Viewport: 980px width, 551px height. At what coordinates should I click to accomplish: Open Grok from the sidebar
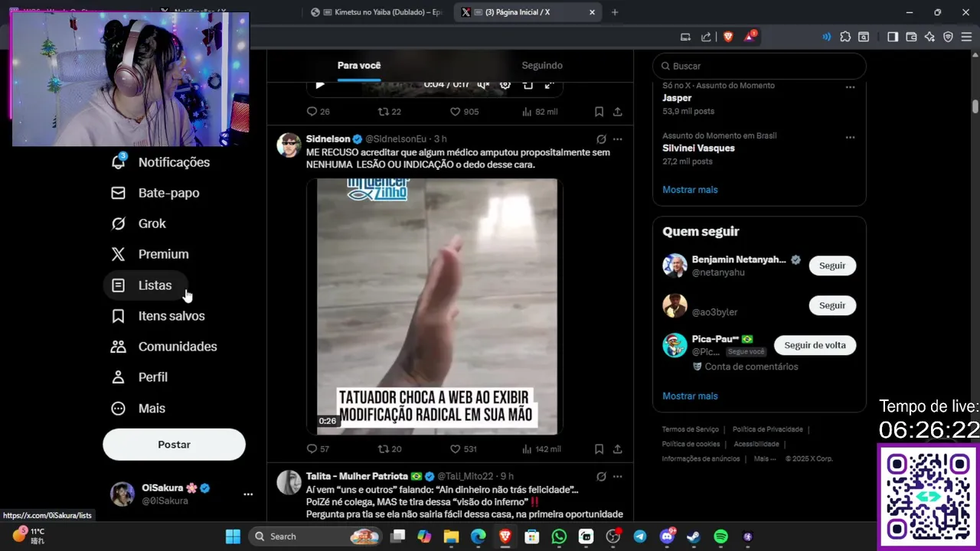(139, 223)
